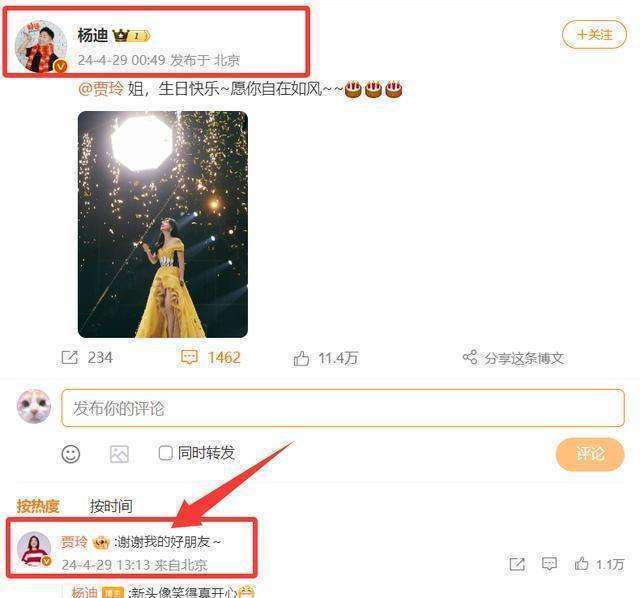Submit with the orange 评论 button
This screenshot has height=598, width=640.
pos(590,454)
